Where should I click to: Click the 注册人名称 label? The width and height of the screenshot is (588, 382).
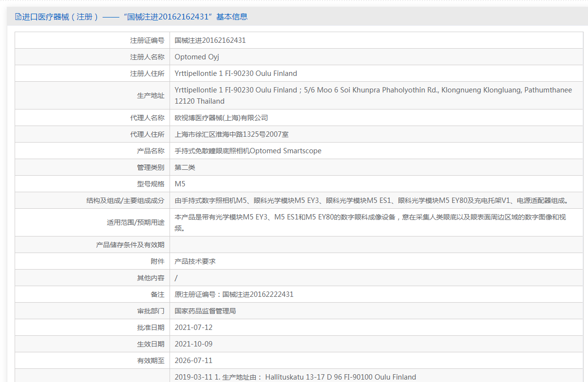click(x=147, y=57)
